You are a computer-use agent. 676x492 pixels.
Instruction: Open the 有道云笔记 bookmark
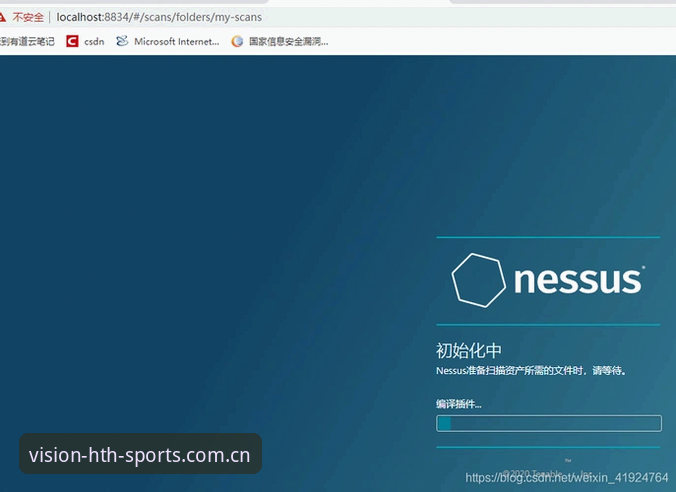coord(27,41)
